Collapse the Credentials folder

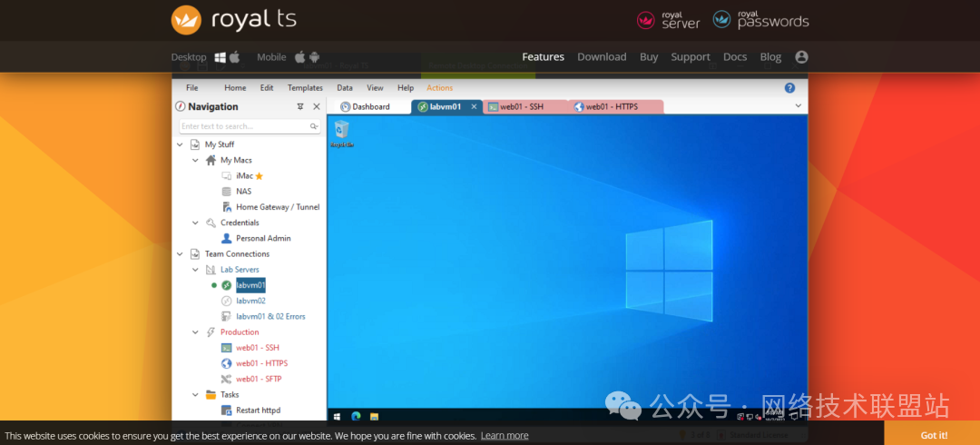coord(196,222)
